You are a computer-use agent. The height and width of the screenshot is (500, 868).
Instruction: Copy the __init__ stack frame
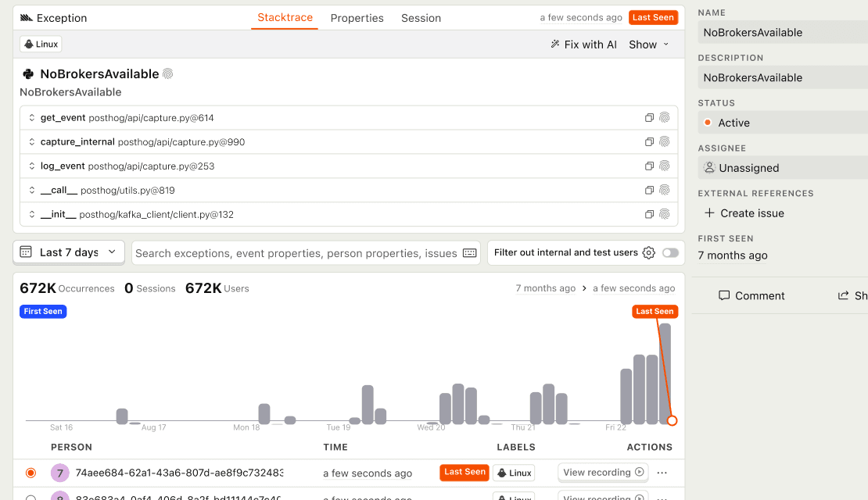[649, 215]
